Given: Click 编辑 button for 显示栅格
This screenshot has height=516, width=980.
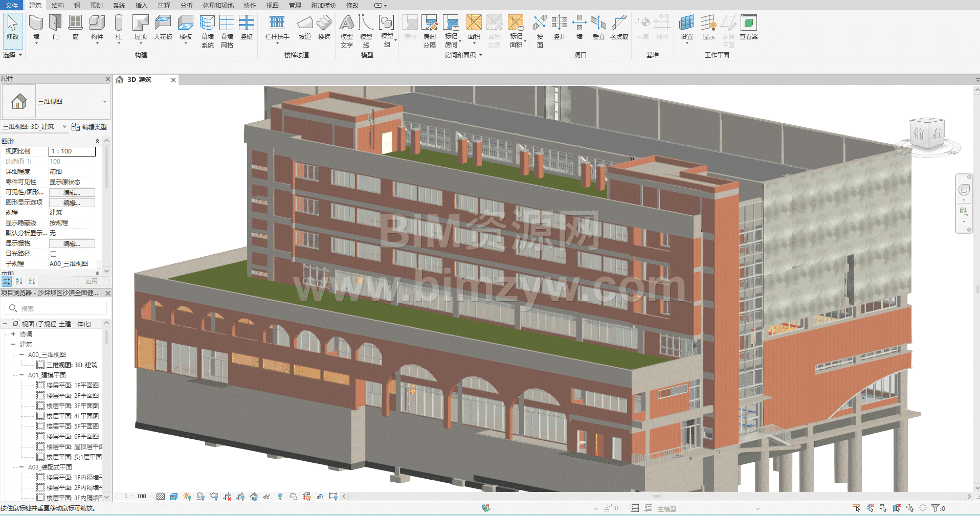Looking at the screenshot, I should click(x=72, y=243).
